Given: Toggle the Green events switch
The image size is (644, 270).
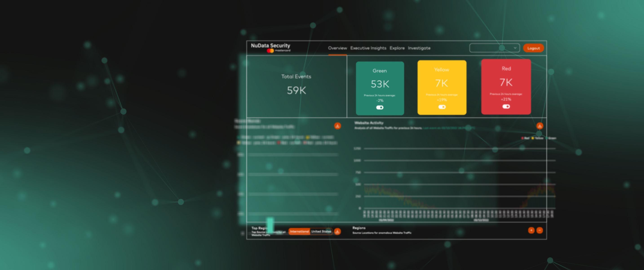Looking at the screenshot, I should coord(379,108).
